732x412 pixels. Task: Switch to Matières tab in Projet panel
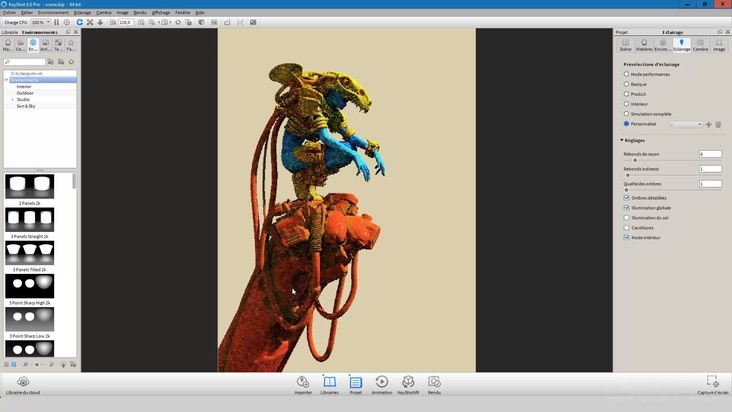pos(644,45)
